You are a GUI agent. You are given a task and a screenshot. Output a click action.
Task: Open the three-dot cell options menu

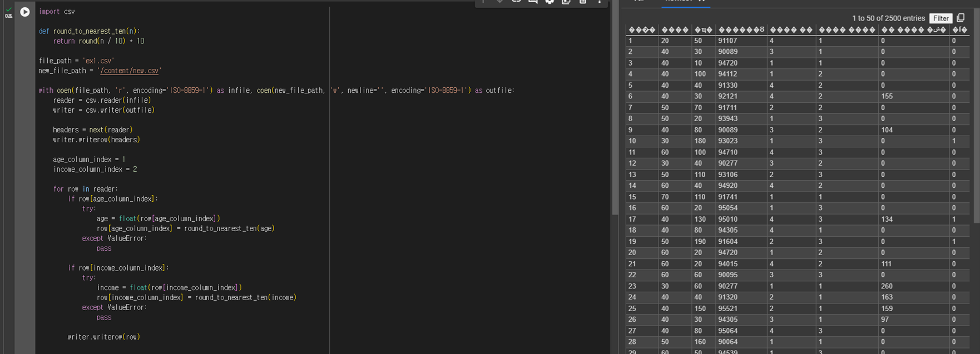pyautogui.click(x=600, y=2)
